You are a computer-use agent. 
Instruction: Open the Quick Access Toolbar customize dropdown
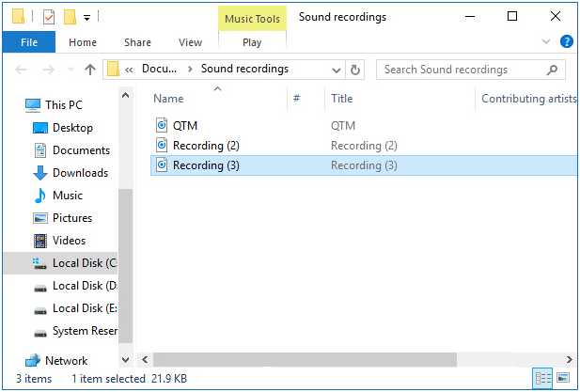coord(87,17)
